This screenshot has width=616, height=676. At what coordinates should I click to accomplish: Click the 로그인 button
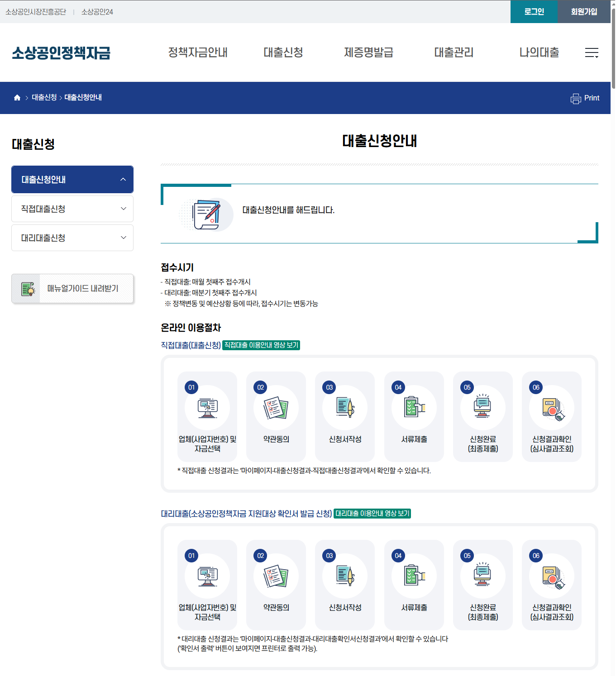pyautogui.click(x=534, y=12)
